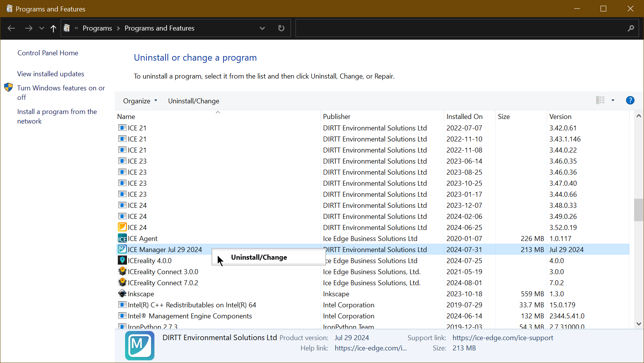Select the ICEreality 4.0.0 icon
The image size is (644, 363).
pyautogui.click(x=122, y=260)
